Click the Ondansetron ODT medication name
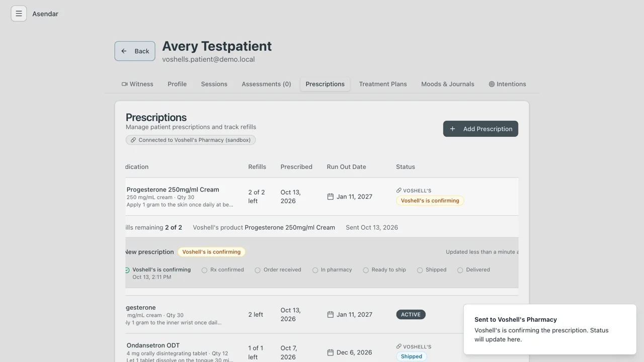Image resolution: width=644 pixels, height=362 pixels. [x=153, y=345]
